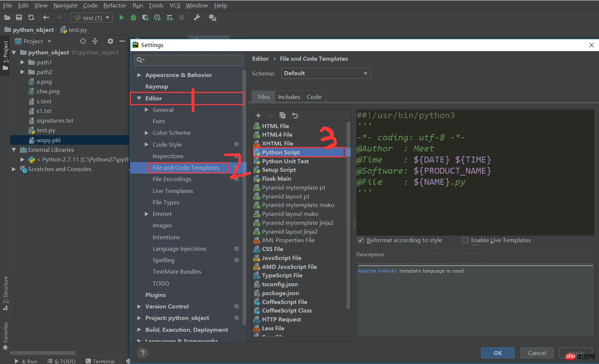Click the Open folder toolbar icon
The image size is (599, 364).
tap(7, 17)
